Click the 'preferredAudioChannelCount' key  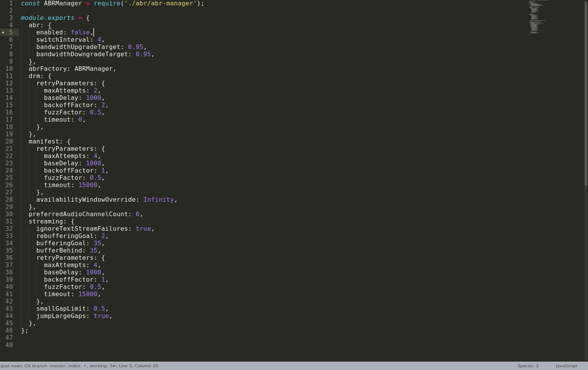tap(78, 214)
